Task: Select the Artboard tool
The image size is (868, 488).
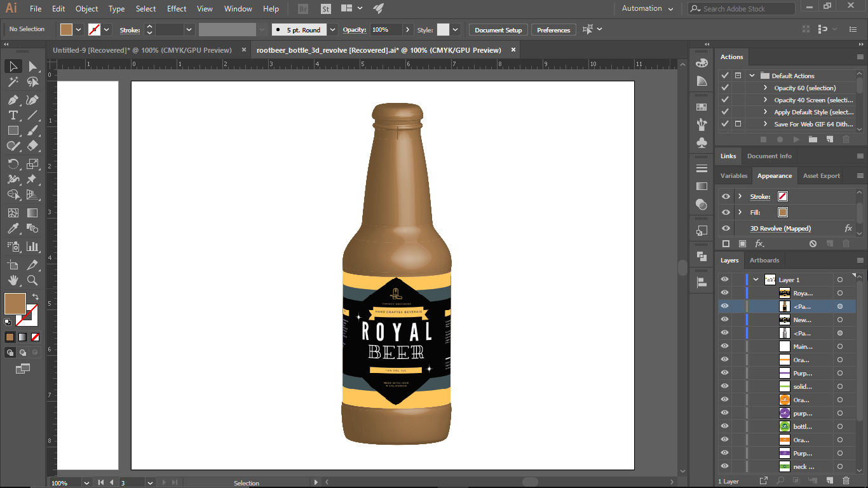Action: point(13,264)
